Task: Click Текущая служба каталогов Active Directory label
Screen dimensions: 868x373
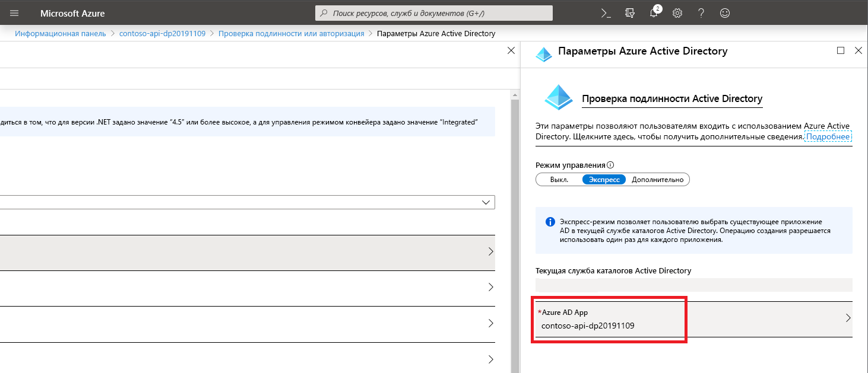Action: [x=613, y=270]
